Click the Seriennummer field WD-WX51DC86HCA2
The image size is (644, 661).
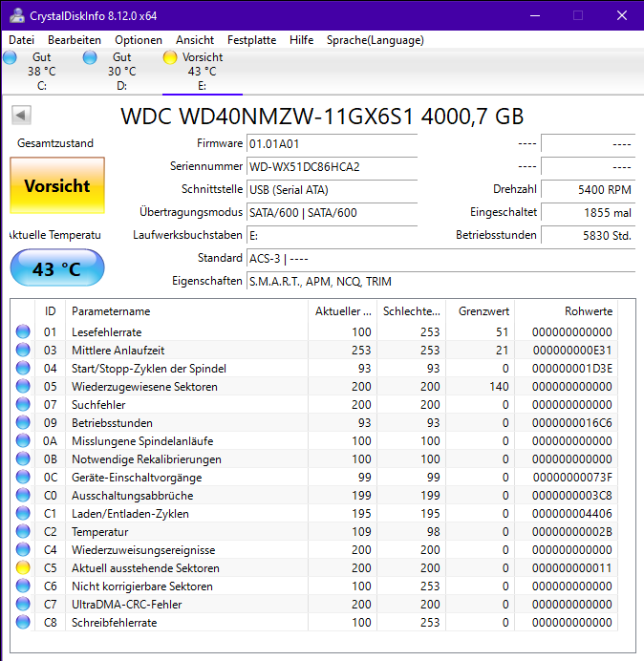point(332,166)
